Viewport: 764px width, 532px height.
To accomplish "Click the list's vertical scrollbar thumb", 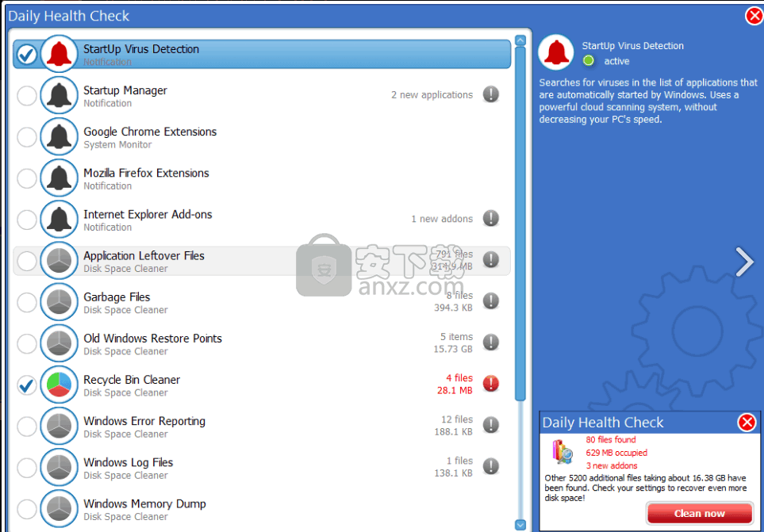I will [520, 224].
